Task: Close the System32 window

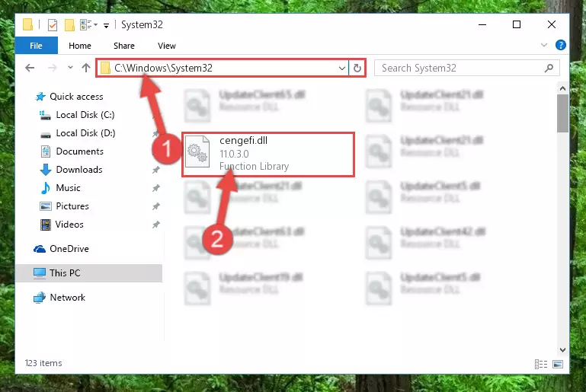Action: click(x=551, y=24)
